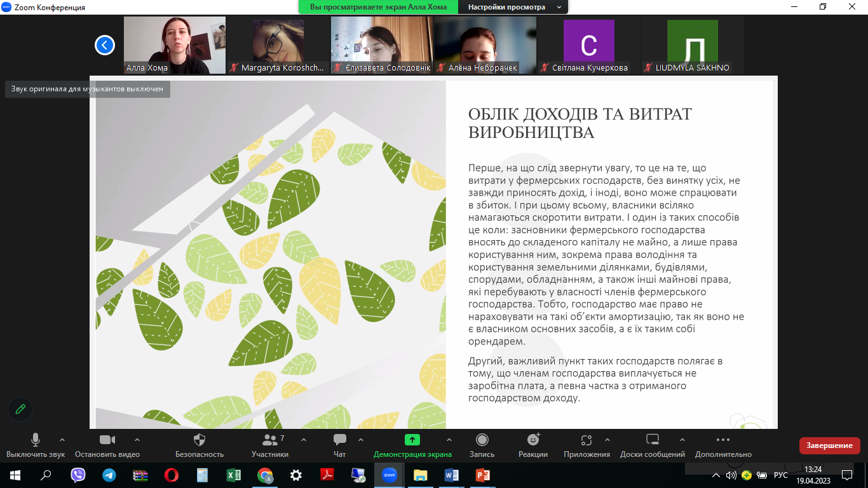The height and width of the screenshot is (488, 868).
Task: Open Доски сообщений whiteboards
Action: 653,445
